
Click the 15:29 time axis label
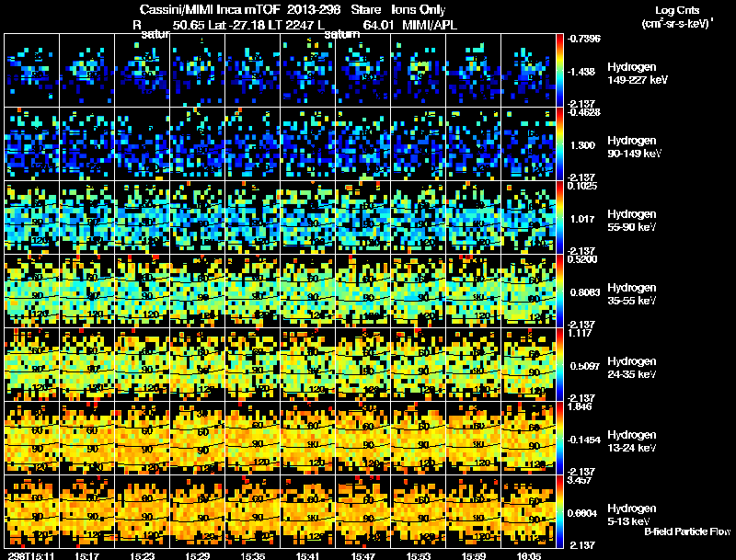(198, 556)
